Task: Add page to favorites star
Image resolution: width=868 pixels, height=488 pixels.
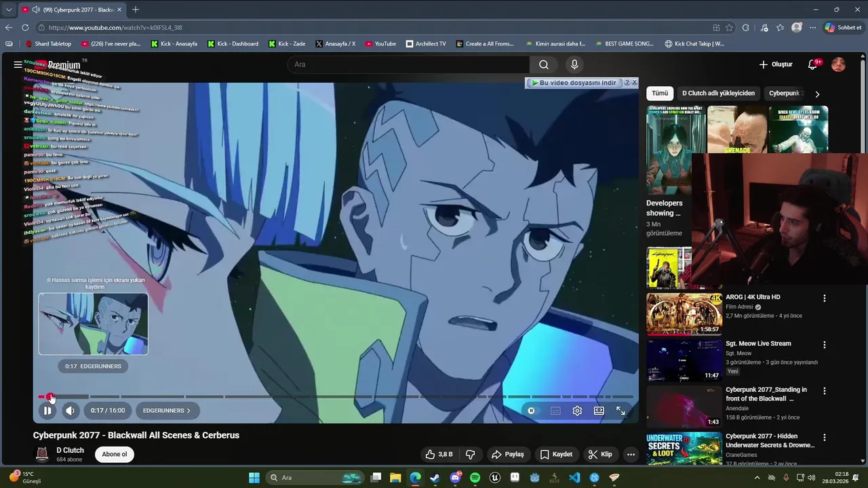Action: 729,28
